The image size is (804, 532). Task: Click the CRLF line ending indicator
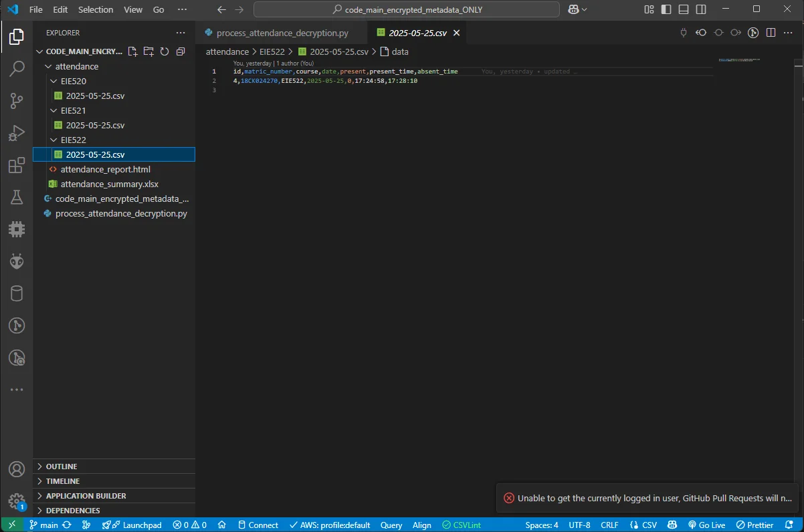pos(609,525)
